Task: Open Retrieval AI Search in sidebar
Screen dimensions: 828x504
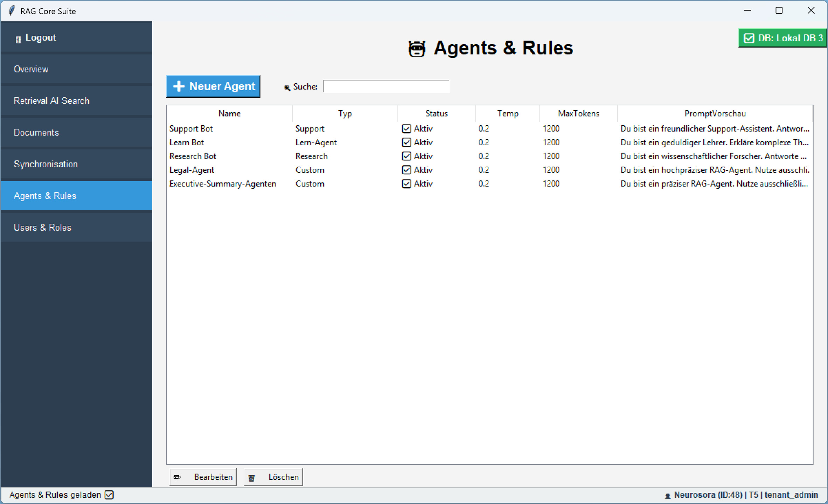Action: tap(51, 101)
